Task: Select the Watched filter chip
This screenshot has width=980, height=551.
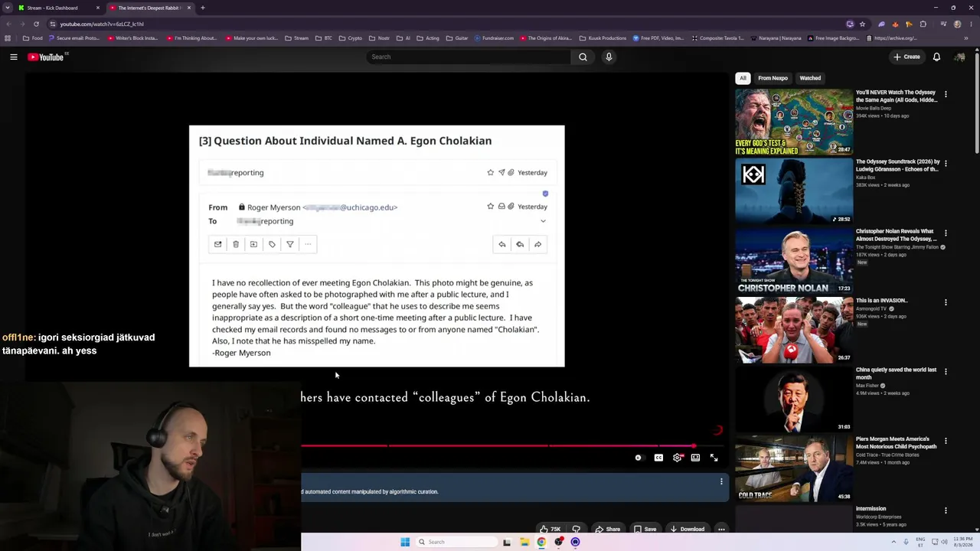Action: (810, 78)
